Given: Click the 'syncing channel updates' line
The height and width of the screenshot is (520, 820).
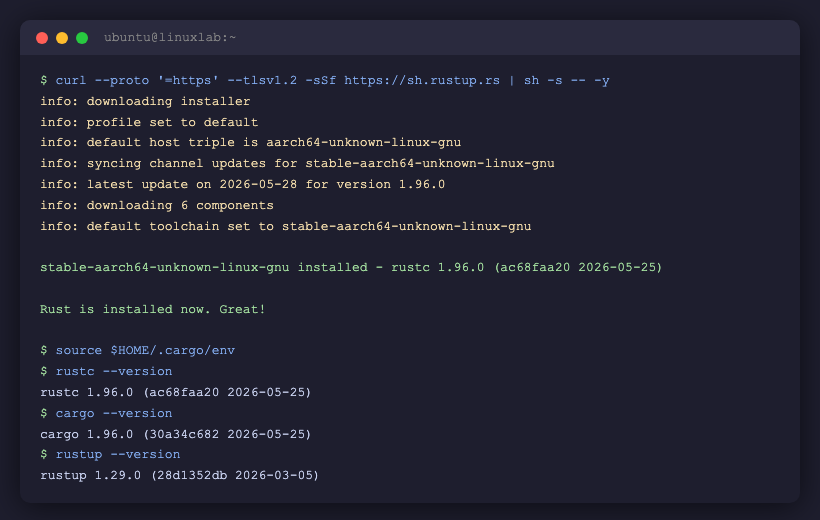Looking at the screenshot, I should point(298,163).
